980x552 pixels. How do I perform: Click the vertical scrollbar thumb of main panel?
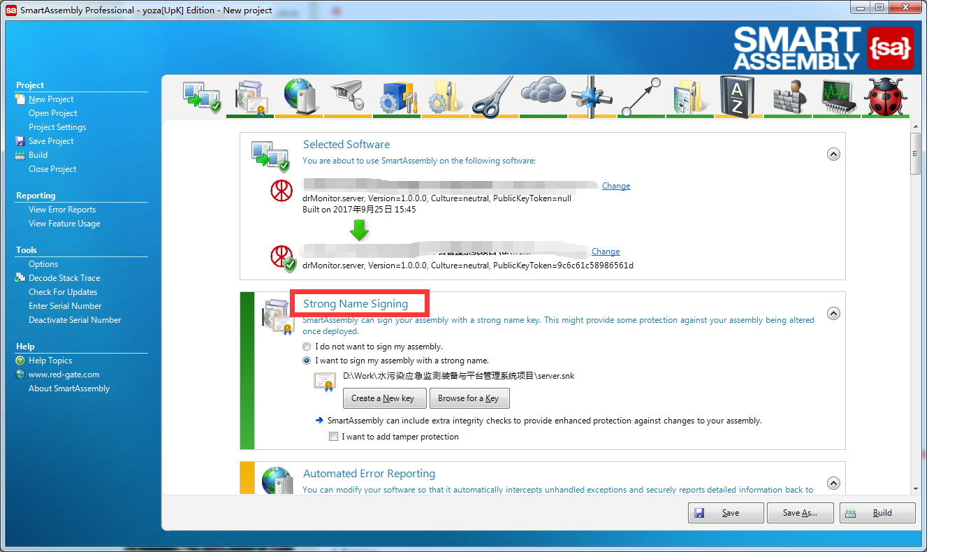coord(916,153)
